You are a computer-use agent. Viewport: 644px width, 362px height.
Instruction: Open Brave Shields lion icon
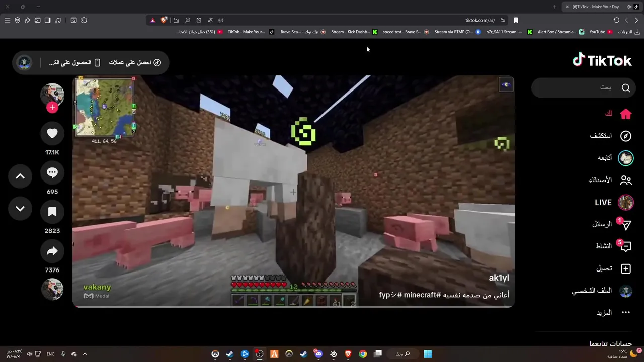[164, 20]
